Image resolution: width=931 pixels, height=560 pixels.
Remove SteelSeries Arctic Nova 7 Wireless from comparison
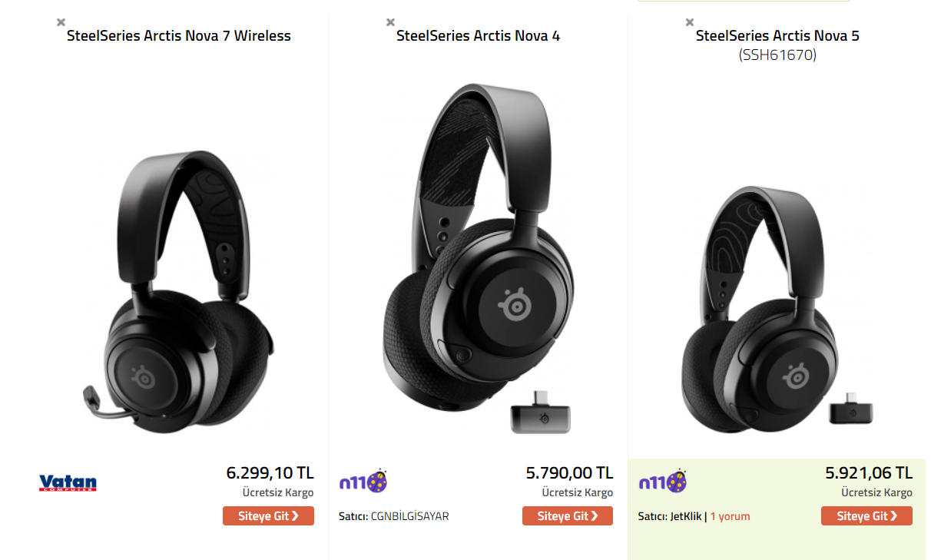pos(61,22)
